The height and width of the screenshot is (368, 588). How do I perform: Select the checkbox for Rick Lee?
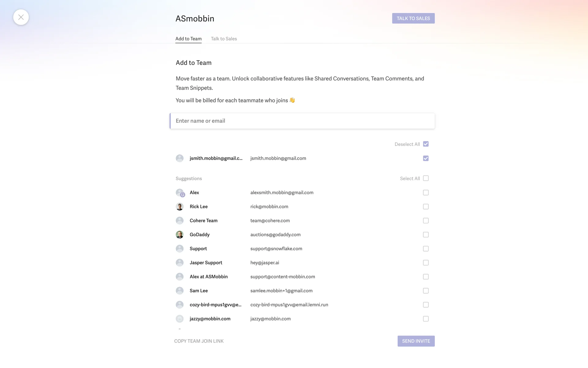point(426,207)
